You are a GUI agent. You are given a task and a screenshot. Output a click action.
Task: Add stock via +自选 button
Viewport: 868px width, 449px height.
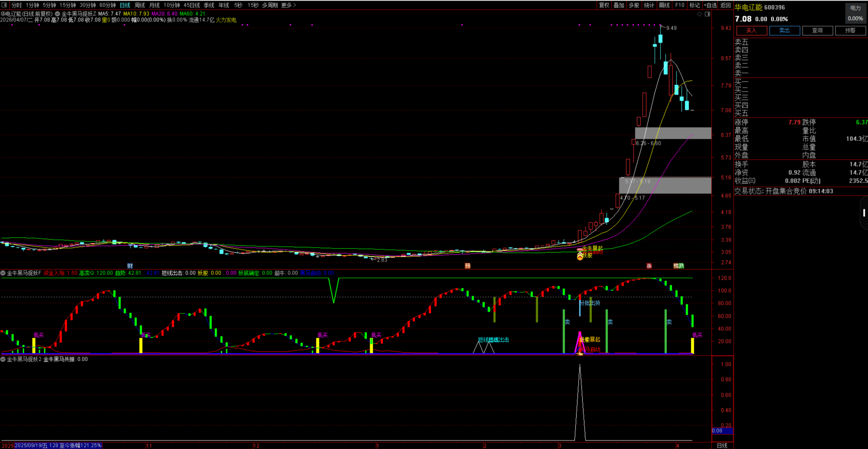click(x=710, y=5)
